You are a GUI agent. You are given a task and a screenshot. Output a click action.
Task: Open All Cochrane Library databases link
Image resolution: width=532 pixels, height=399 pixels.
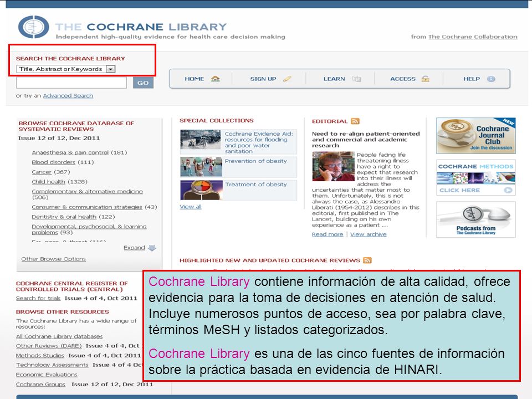59,336
